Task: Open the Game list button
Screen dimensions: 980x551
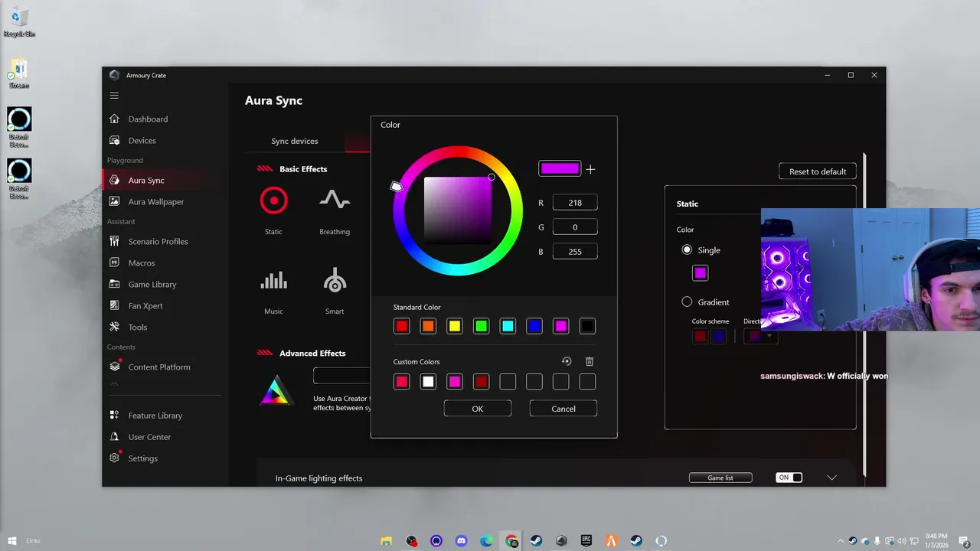Action: pyautogui.click(x=720, y=478)
